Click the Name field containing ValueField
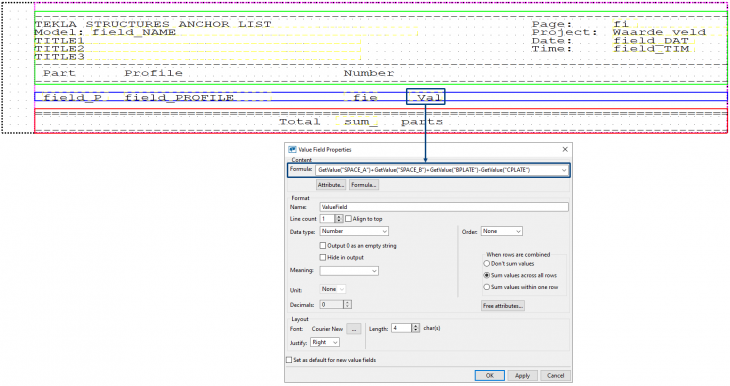The height and width of the screenshot is (386, 730). 444,207
